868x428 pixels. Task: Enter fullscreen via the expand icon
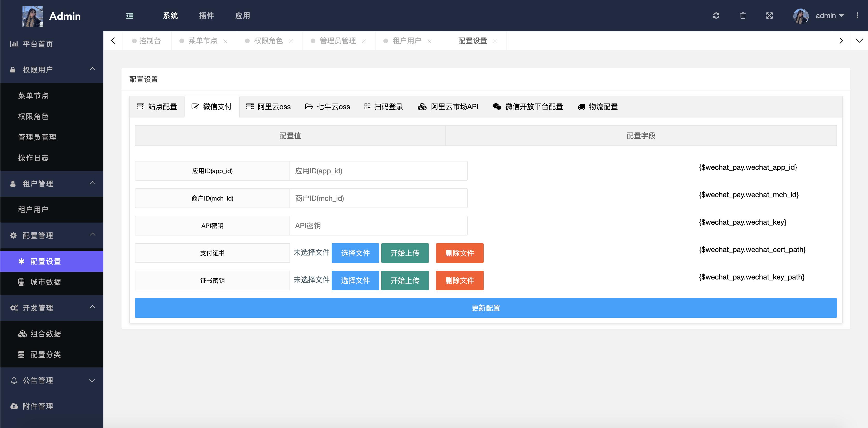coord(769,16)
